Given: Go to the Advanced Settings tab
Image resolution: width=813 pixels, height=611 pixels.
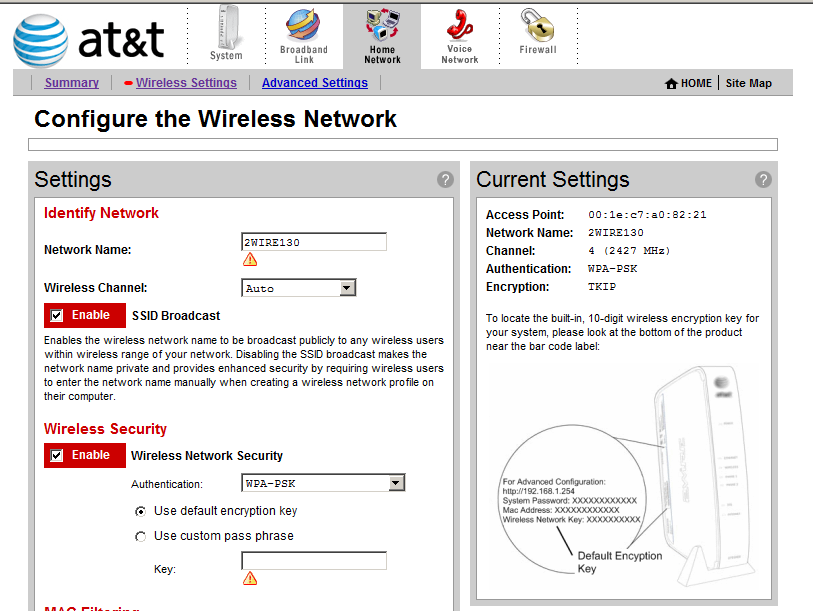Looking at the screenshot, I should 314,83.
